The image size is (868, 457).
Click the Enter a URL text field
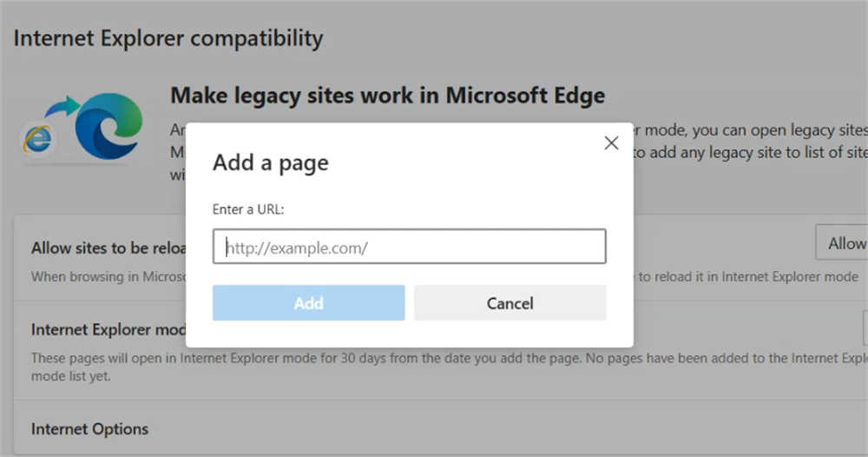[x=409, y=247]
